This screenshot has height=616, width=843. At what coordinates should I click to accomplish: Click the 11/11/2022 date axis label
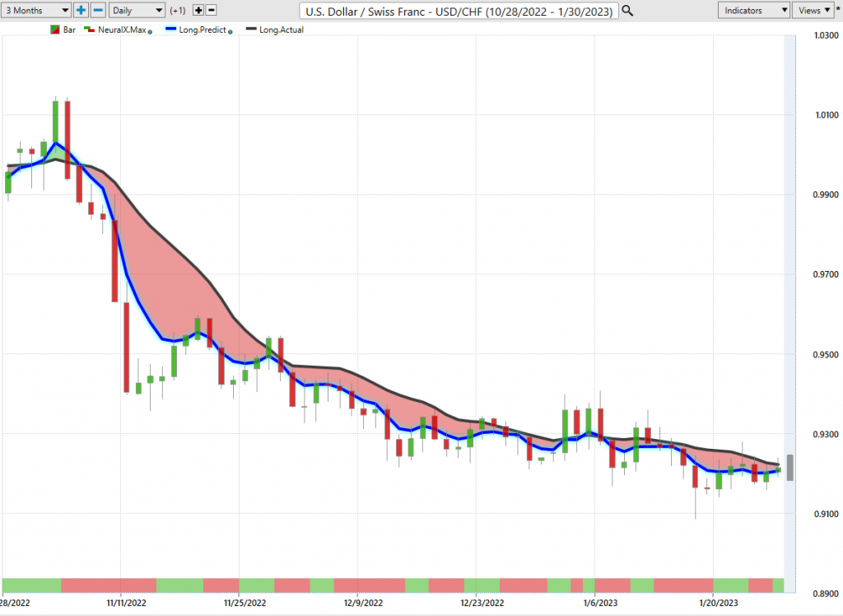point(126,603)
